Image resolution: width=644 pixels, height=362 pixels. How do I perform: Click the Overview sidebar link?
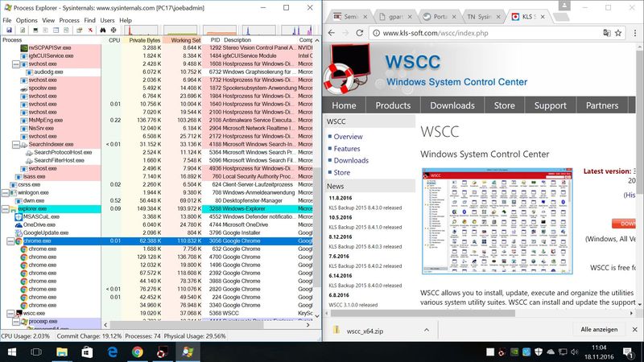pos(348,137)
